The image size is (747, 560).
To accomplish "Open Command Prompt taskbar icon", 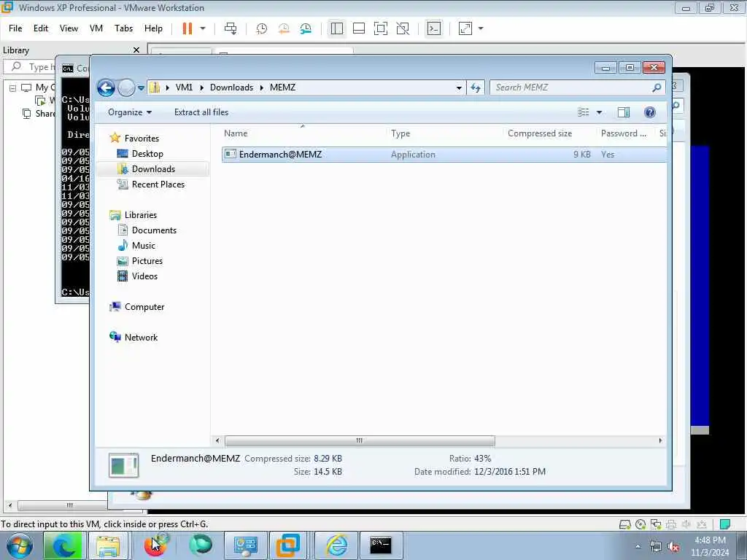I will 381,545.
